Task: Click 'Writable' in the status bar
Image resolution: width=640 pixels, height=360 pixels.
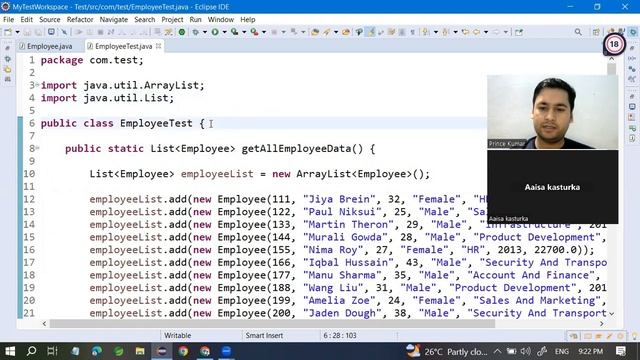Action: [x=178, y=335]
